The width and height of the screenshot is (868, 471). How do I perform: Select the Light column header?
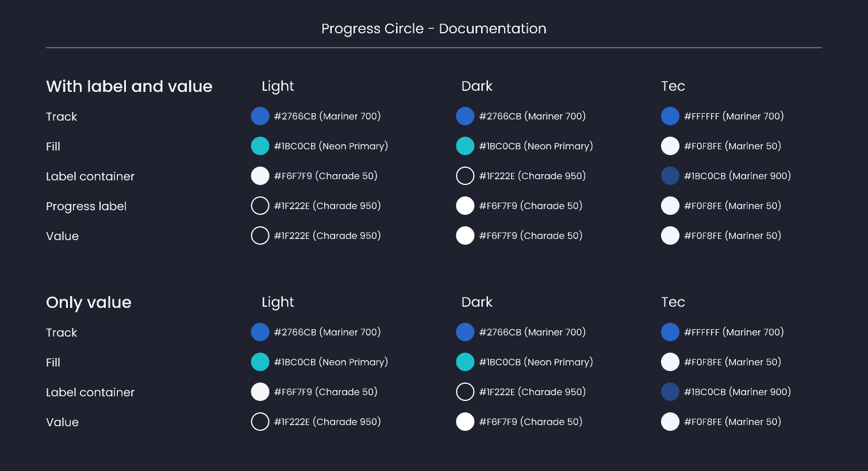[278, 86]
